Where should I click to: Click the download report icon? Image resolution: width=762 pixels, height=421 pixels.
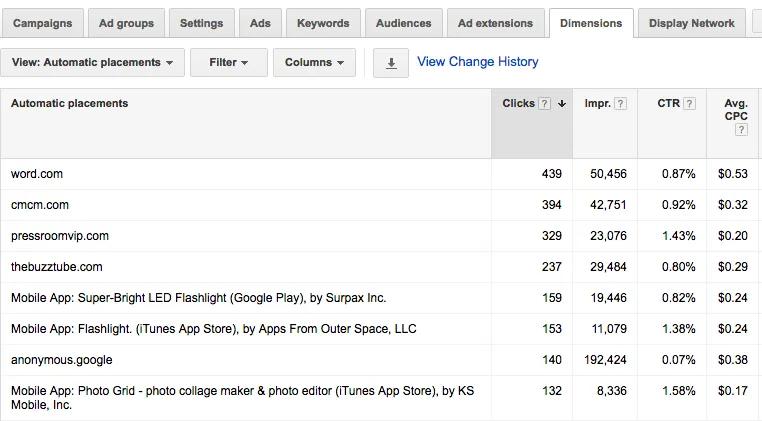pyautogui.click(x=391, y=63)
